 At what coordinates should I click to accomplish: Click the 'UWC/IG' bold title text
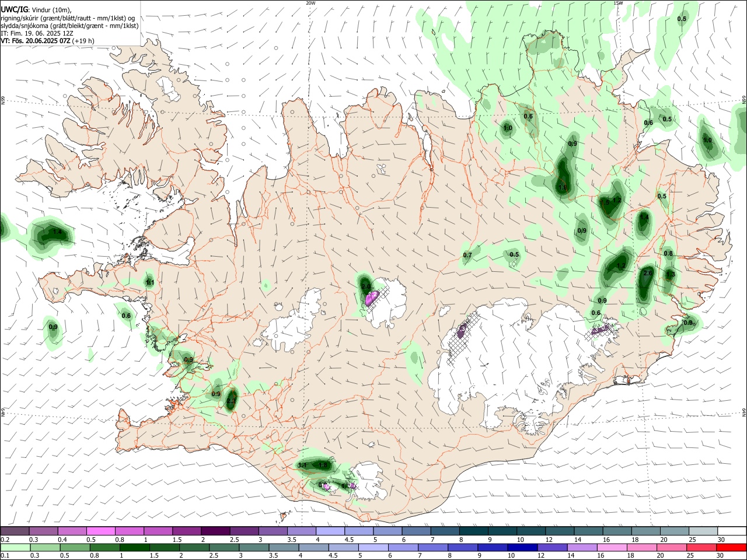[x=14, y=9]
